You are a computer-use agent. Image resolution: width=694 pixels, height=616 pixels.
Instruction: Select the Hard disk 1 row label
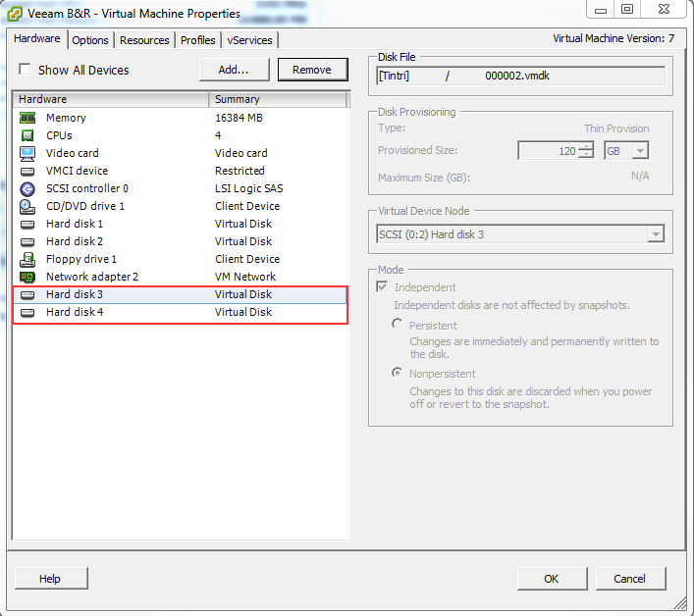pyautogui.click(x=75, y=224)
